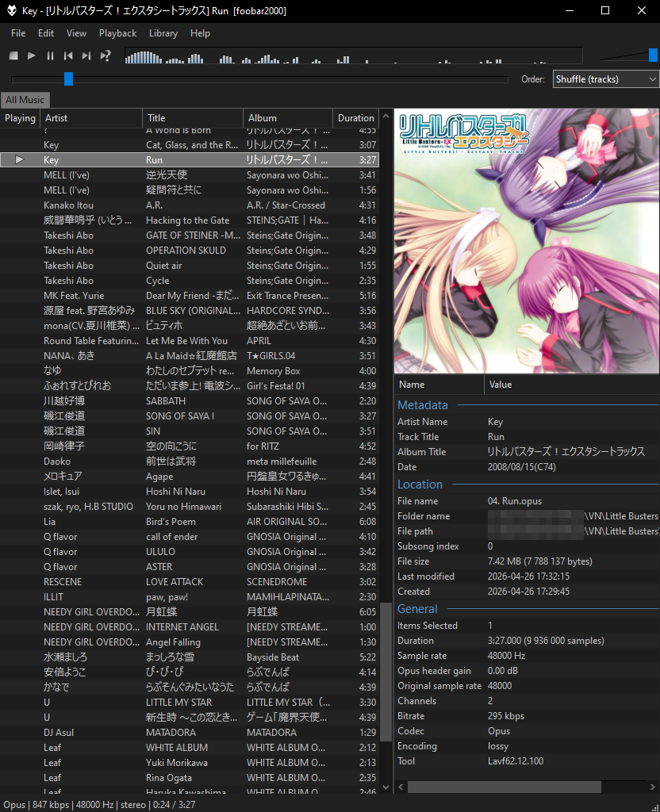This screenshot has height=812, width=660.
Task: Click the spectrum visualization area
Action: 353,56
